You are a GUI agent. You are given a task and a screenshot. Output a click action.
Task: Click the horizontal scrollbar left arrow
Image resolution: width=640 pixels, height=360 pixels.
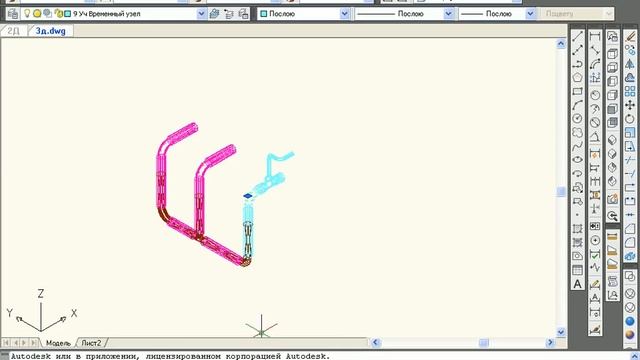376,342
